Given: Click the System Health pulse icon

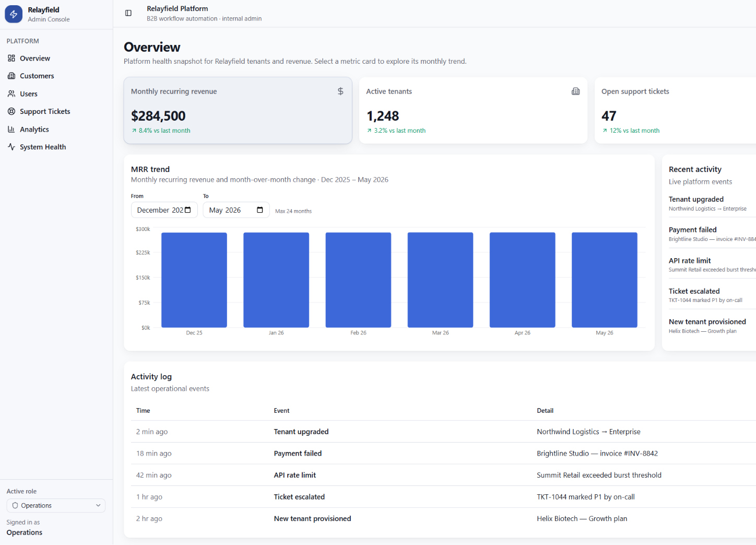Looking at the screenshot, I should click(11, 147).
